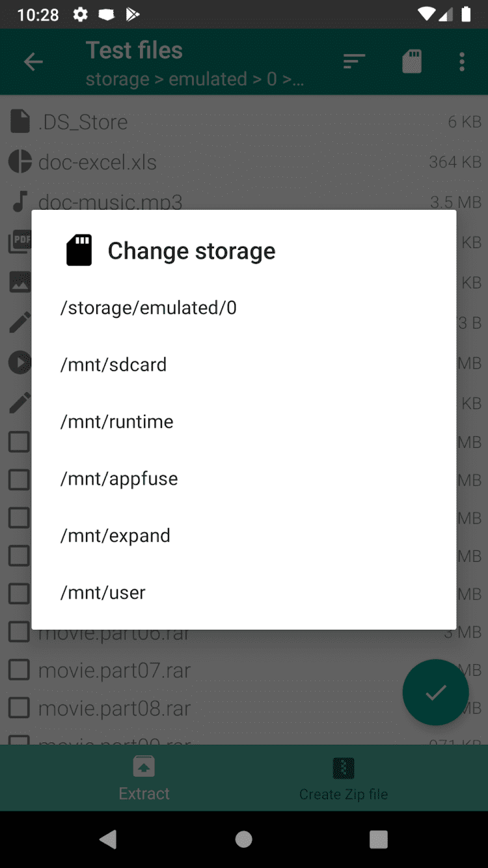
Task: Open the three-dot overflow menu
Action: click(x=462, y=63)
